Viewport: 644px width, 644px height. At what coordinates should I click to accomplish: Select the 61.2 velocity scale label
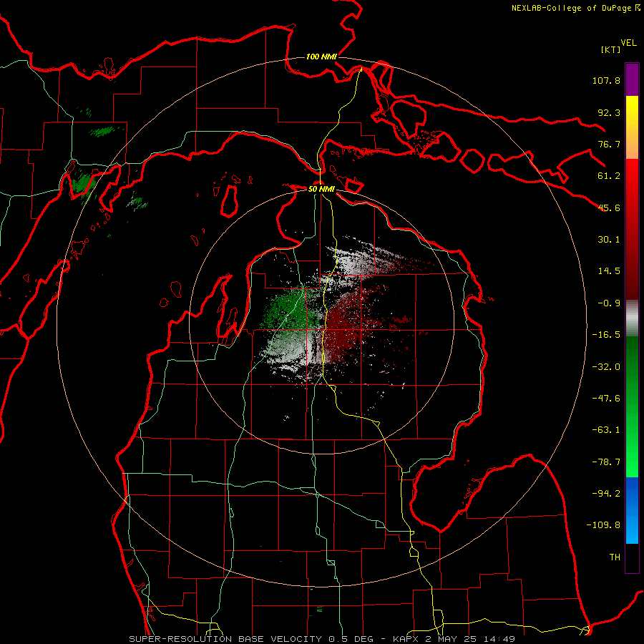(x=609, y=176)
